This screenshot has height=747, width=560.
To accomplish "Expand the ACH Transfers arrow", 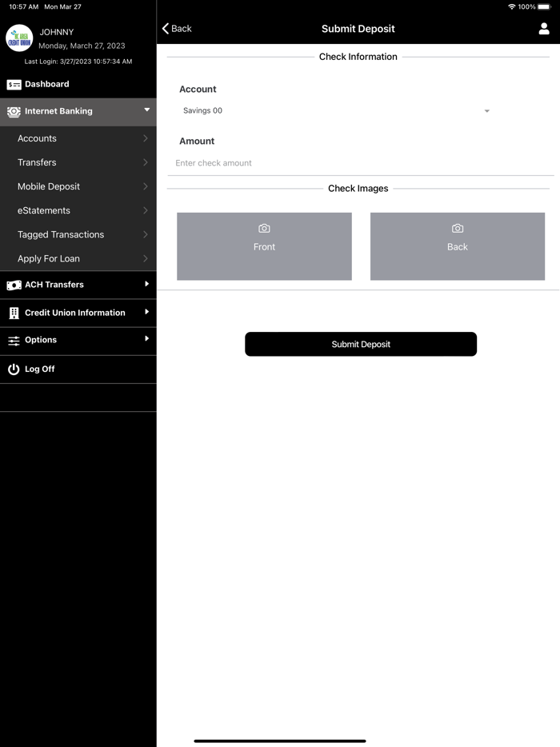I will click(x=146, y=284).
